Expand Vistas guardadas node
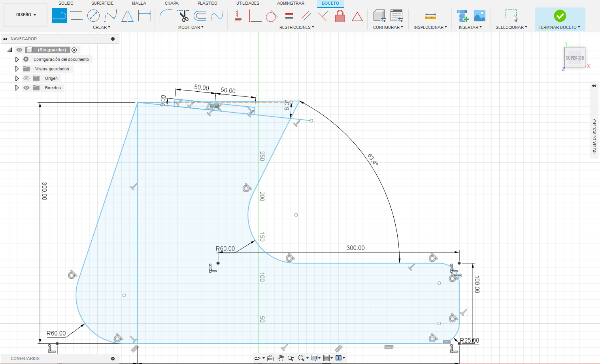600x364 pixels. [17, 69]
